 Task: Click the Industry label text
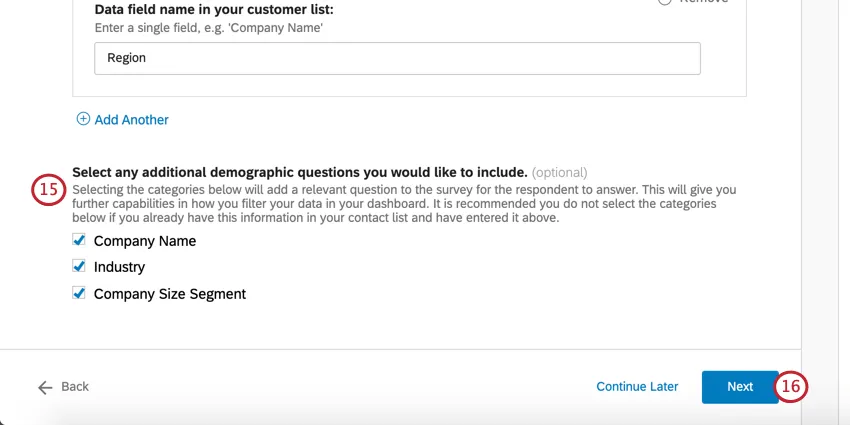pyautogui.click(x=119, y=267)
